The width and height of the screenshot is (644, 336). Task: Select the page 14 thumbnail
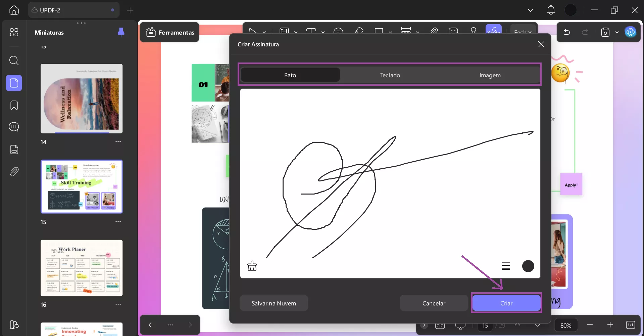click(x=82, y=98)
